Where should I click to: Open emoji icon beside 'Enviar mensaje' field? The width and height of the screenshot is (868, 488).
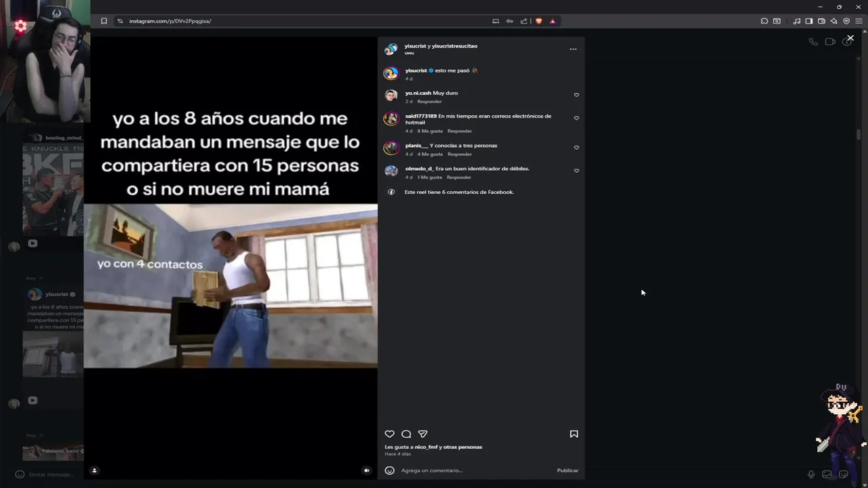pyautogui.click(x=20, y=474)
